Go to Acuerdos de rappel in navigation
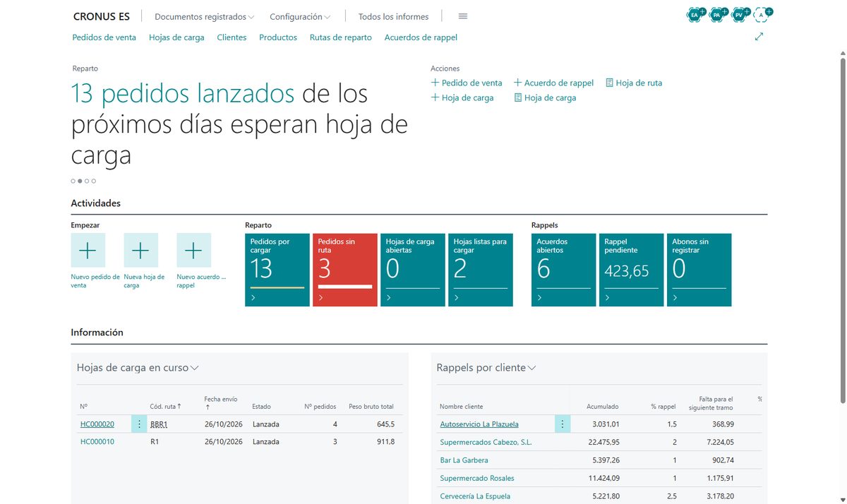The image size is (847, 504). (x=421, y=37)
